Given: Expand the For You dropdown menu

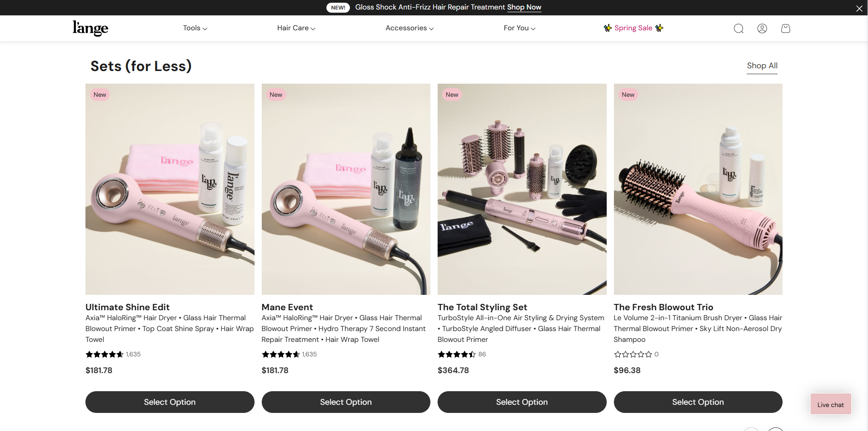Looking at the screenshot, I should pyautogui.click(x=519, y=28).
